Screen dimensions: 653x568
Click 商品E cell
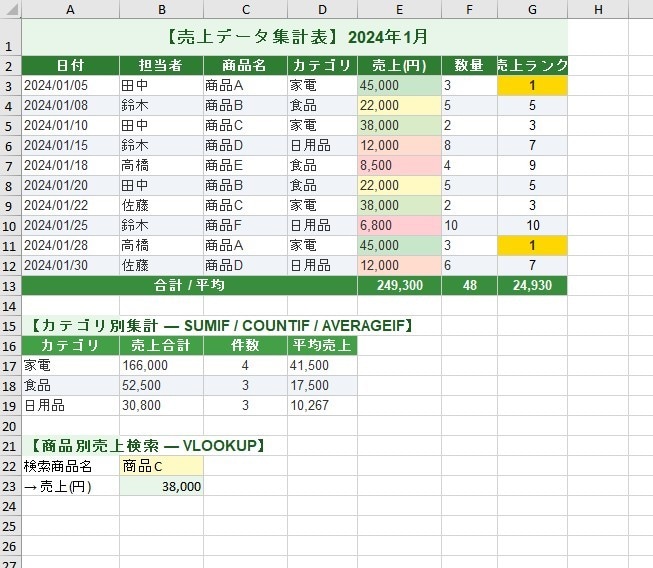coord(245,165)
